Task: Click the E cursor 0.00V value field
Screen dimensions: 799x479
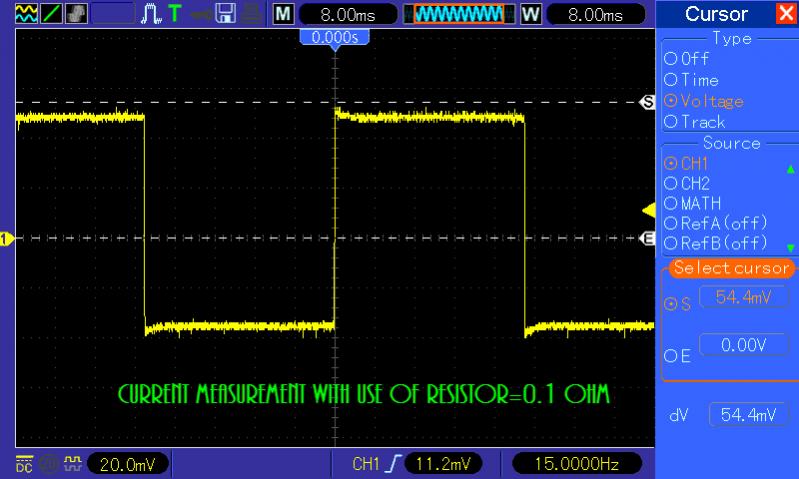Action: (743, 345)
